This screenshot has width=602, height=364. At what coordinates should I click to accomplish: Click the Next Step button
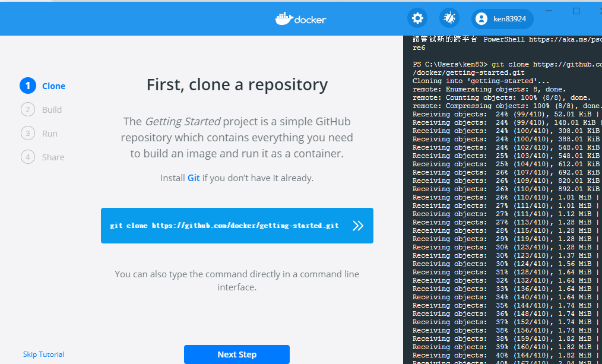click(236, 354)
